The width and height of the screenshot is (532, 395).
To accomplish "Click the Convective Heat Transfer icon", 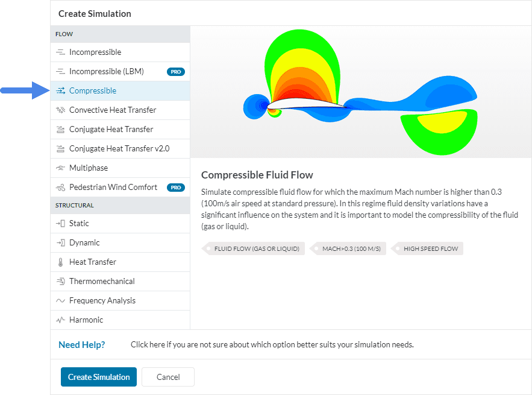I will (x=60, y=110).
